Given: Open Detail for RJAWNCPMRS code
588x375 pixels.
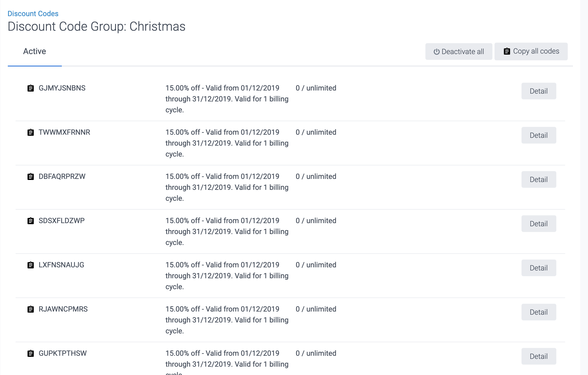Looking at the screenshot, I should pos(539,312).
